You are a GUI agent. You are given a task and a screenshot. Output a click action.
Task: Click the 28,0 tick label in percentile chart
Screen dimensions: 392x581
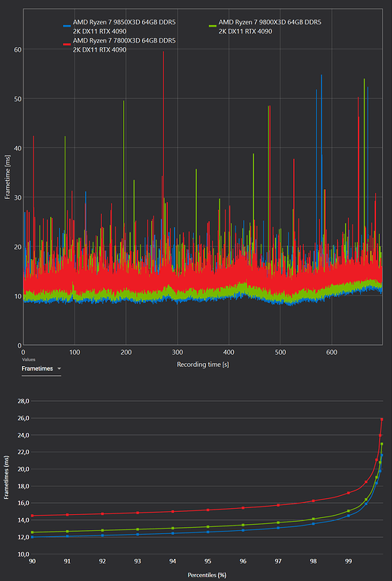pyautogui.click(x=23, y=401)
